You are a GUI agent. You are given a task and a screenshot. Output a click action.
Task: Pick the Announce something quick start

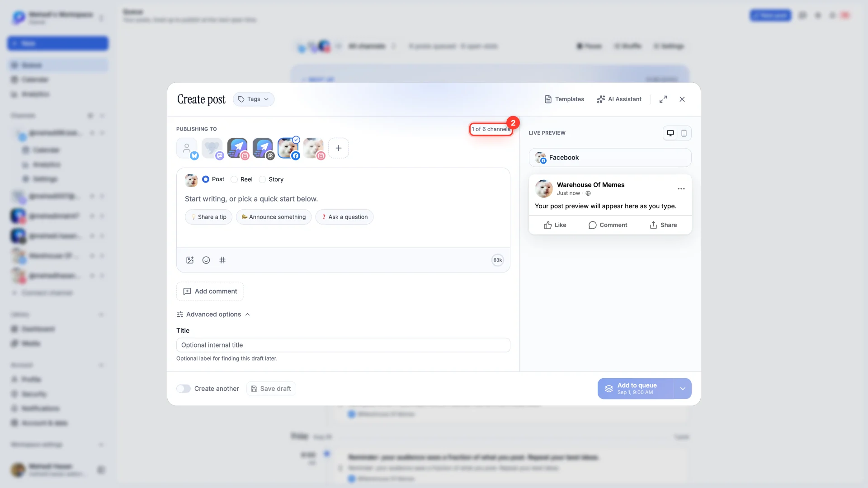pyautogui.click(x=274, y=217)
